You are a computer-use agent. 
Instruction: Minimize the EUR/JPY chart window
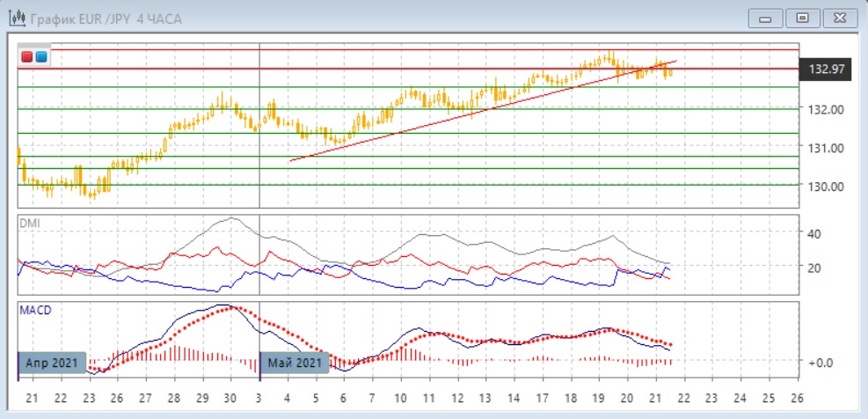click(765, 18)
